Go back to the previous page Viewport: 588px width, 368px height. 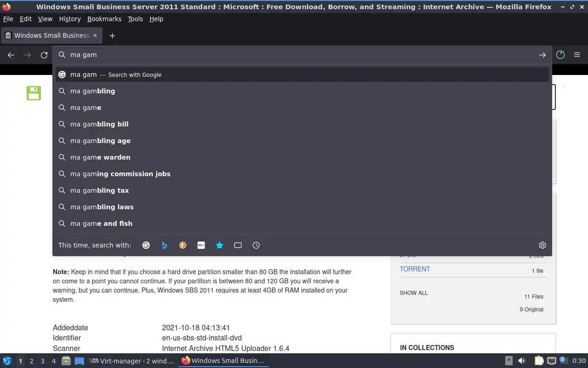11,55
